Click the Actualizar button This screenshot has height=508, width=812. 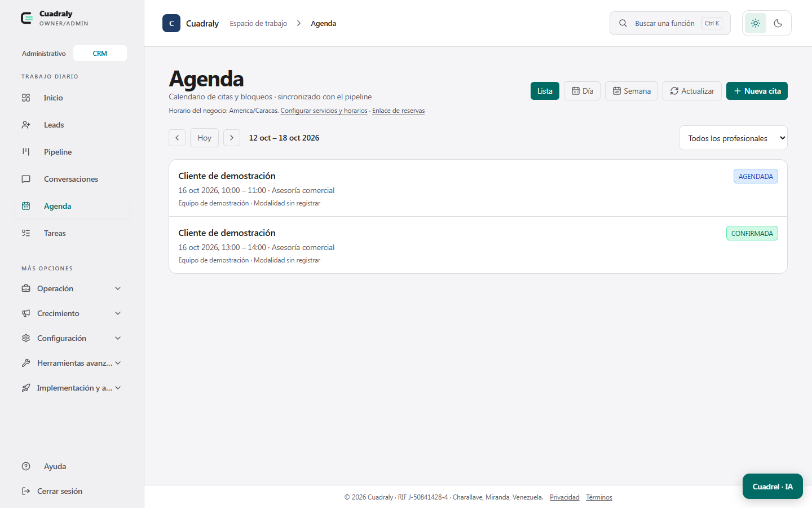click(x=692, y=91)
